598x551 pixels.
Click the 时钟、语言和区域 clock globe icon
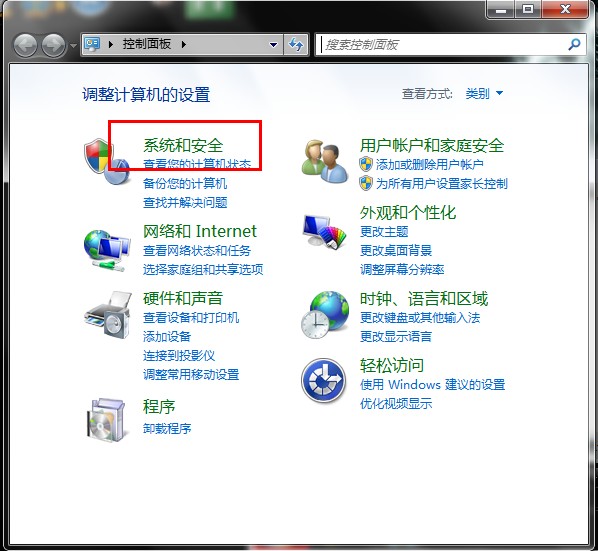click(x=325, y=315)
